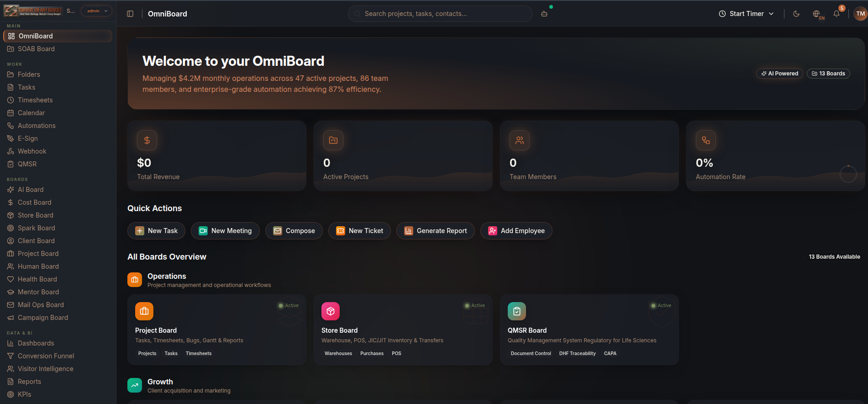Click the Total Revenue stat card
The height and width of the screenshot is (404, 868).
coord(217,156)
